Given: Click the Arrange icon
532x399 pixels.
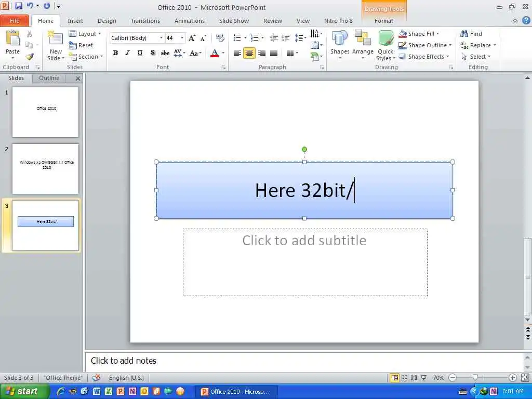Looking at the screenshot, I should click(x=362, y=38).
